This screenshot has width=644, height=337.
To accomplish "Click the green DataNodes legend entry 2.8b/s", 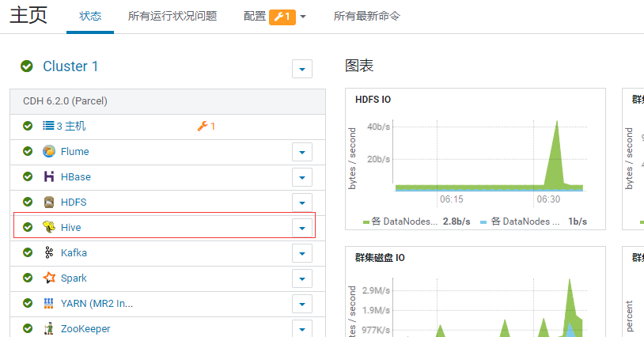I will coord(416,222).
